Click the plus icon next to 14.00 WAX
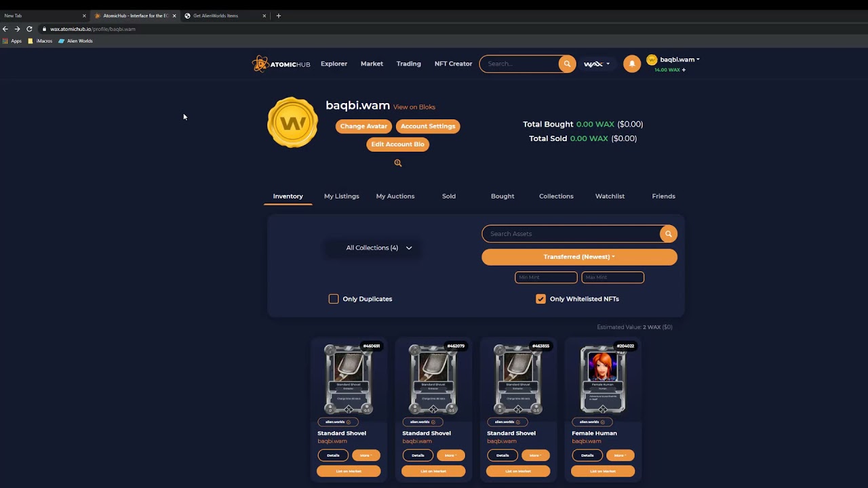 684,70
